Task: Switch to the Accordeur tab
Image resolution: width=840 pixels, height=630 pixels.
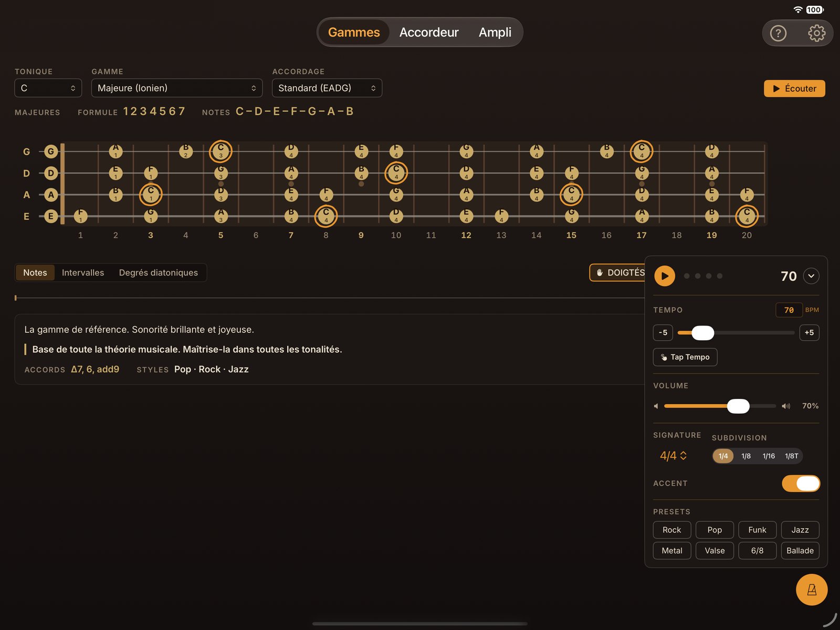Action: pos(429,33)
